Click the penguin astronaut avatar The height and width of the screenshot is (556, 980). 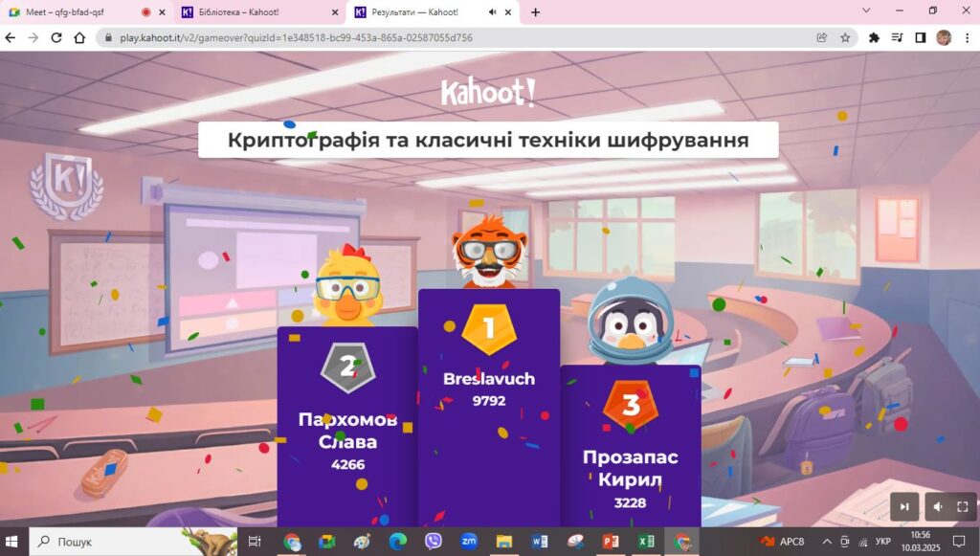point(632,322)
